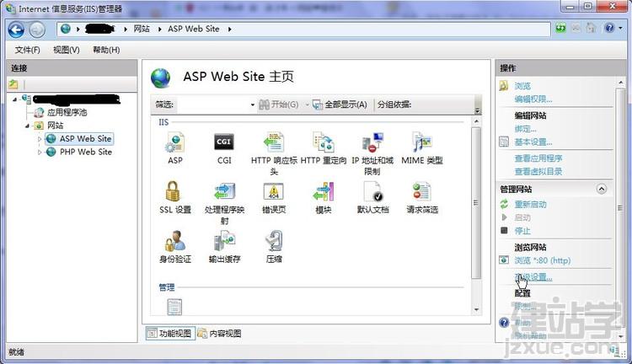The image size is (632, 364).
Task: Click the Back navigation arrow
Action: coord(16,29)
